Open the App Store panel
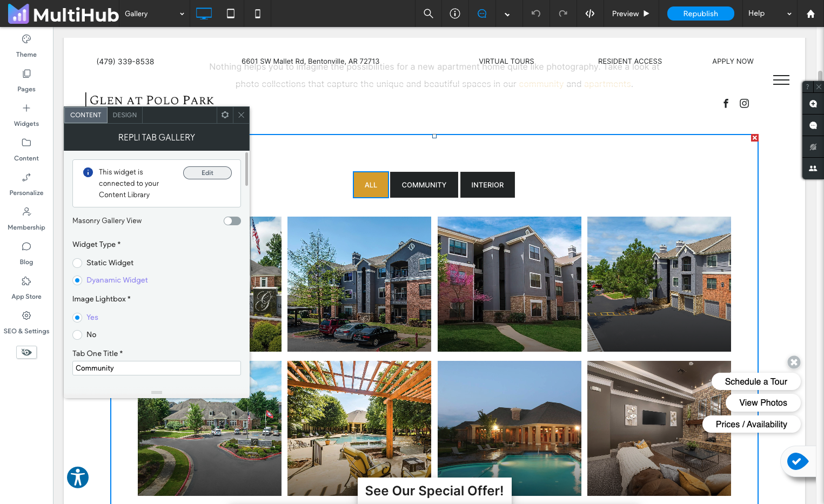This screenshot has width=824, height=504. (26, 288)
